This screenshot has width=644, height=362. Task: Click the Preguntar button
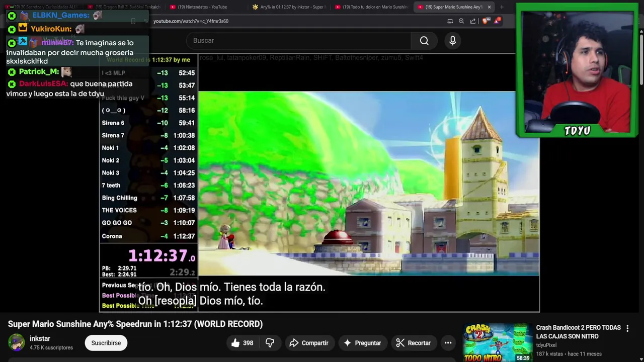[362, 343]
